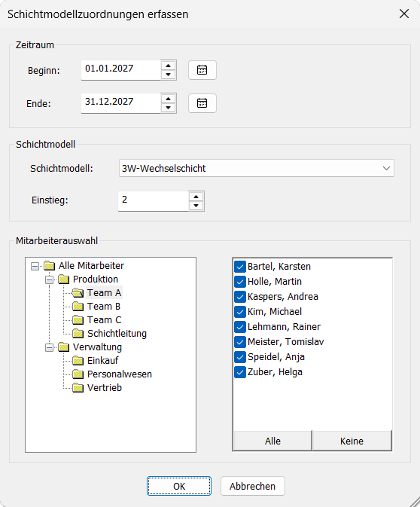
Task: Click the Vertrieb folder icon
Action: [x=78, y=388]
